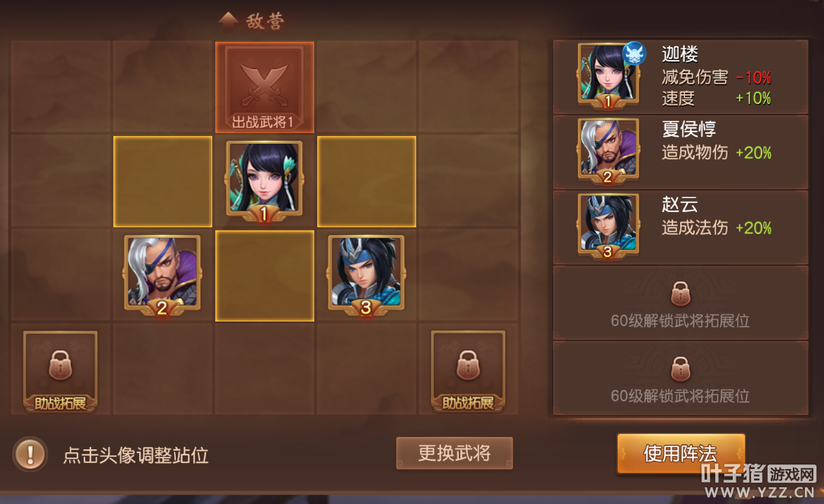Image resolution: width=824 pixels, height=504 pixels.
Task: Open 迦楼 avatar in the hero list
Action: (608, 76)
